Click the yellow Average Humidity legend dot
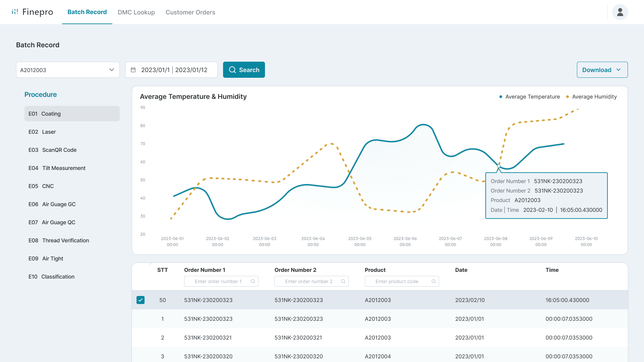The image size is (644, 362). coord(568,97)
